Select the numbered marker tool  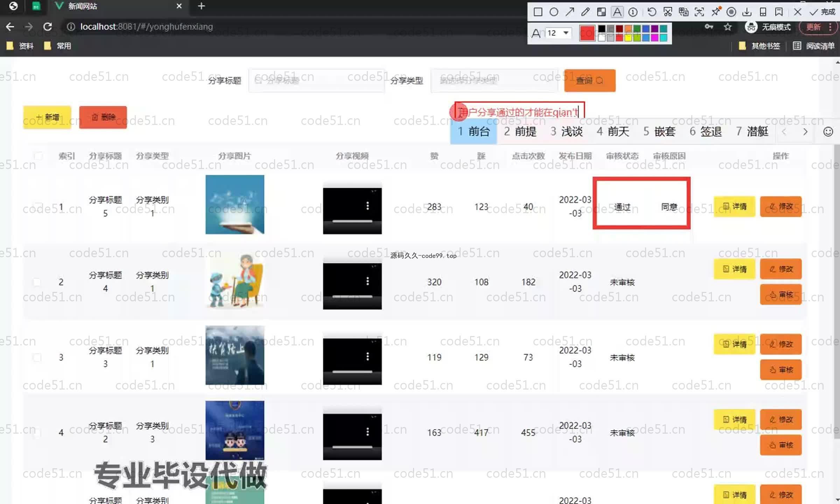click(633, 12)
